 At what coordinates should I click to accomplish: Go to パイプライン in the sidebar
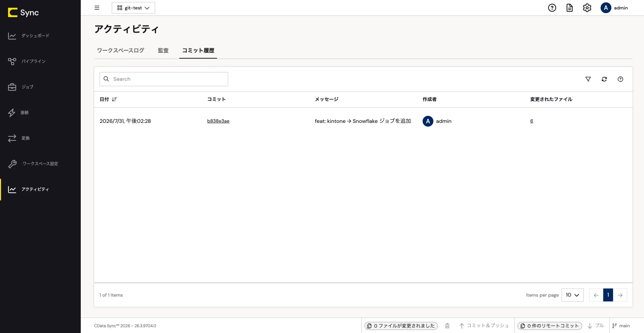34,61
